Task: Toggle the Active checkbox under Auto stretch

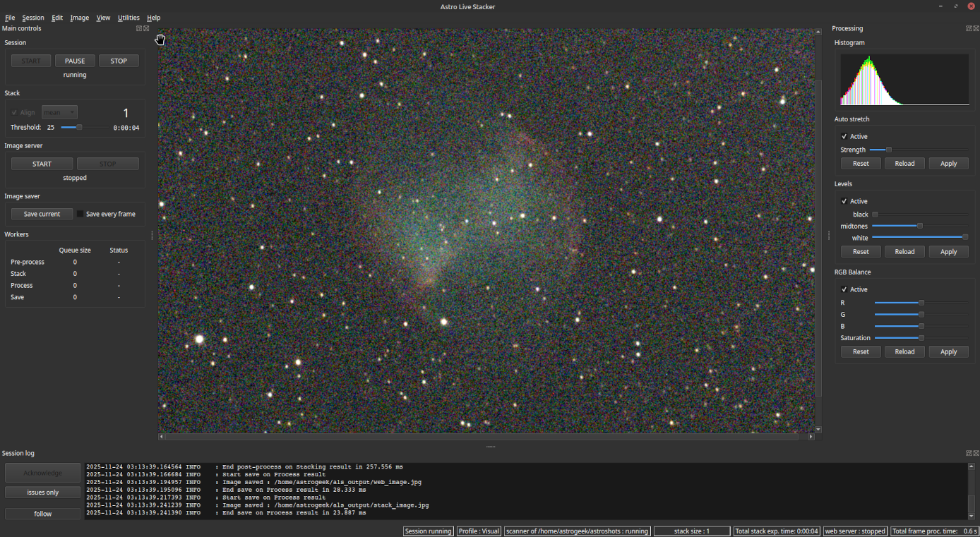Action: point(844,136)
